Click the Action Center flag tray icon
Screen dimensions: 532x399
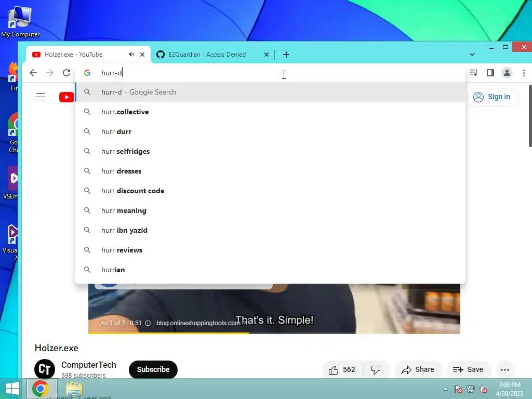point(458,389)
